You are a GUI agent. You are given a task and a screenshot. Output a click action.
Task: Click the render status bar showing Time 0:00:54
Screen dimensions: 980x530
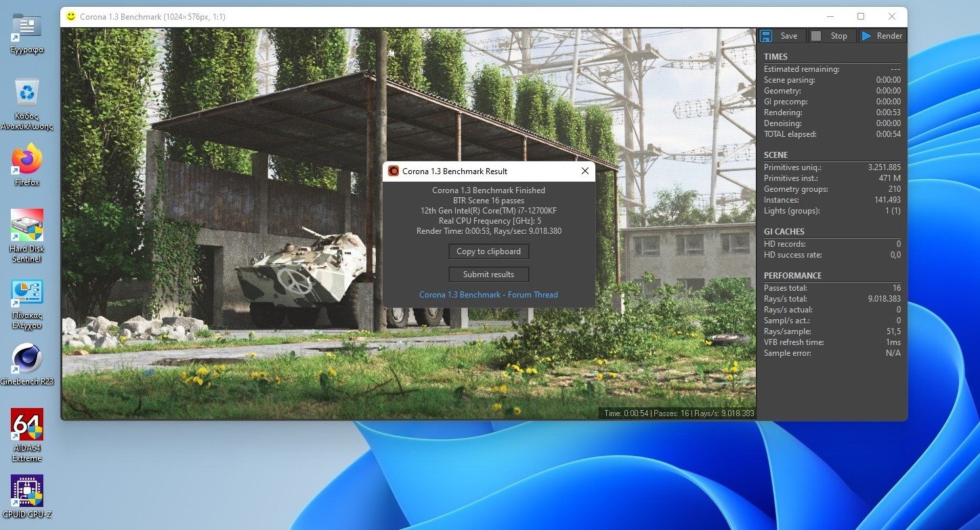(x=679, y=413)
